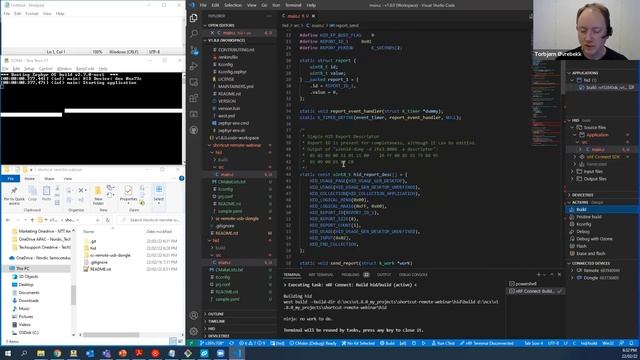The width and height of the screenshot is (640, 360).
Task: Switch to PROBLEMS panel tab
Action: [350, 275]
